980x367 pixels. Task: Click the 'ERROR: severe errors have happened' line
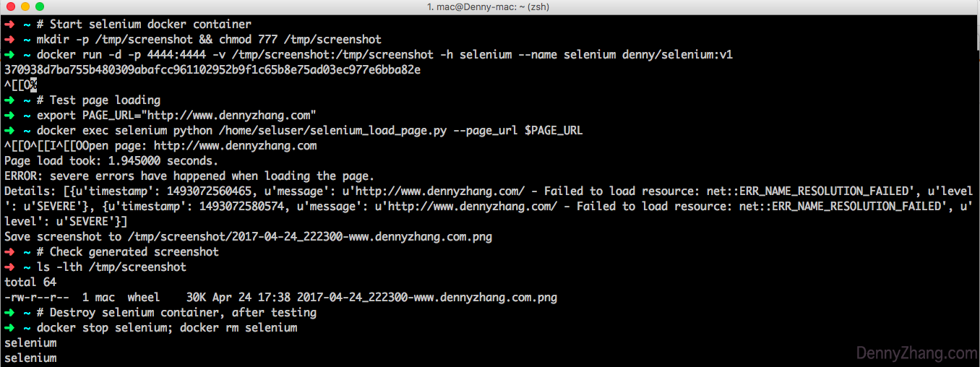coord(189,176)
